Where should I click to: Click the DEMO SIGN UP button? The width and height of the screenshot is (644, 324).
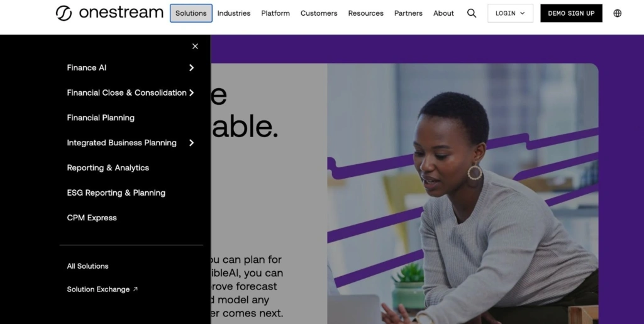coord(571,13)
